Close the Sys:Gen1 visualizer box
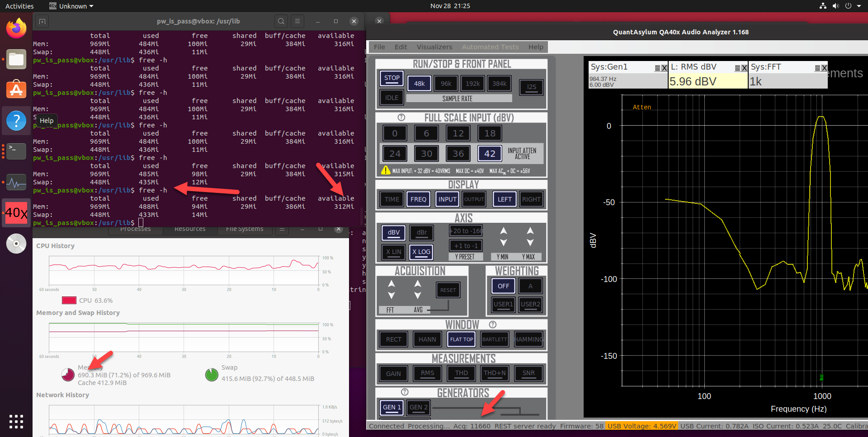The image size is (868, 437). pyautogui.click(x=664, y=68)
